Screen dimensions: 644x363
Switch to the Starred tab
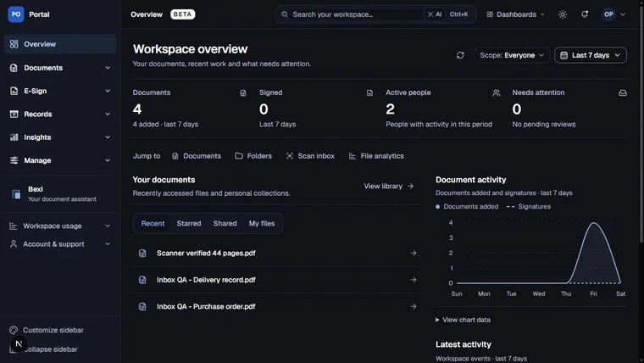point(189,224)
